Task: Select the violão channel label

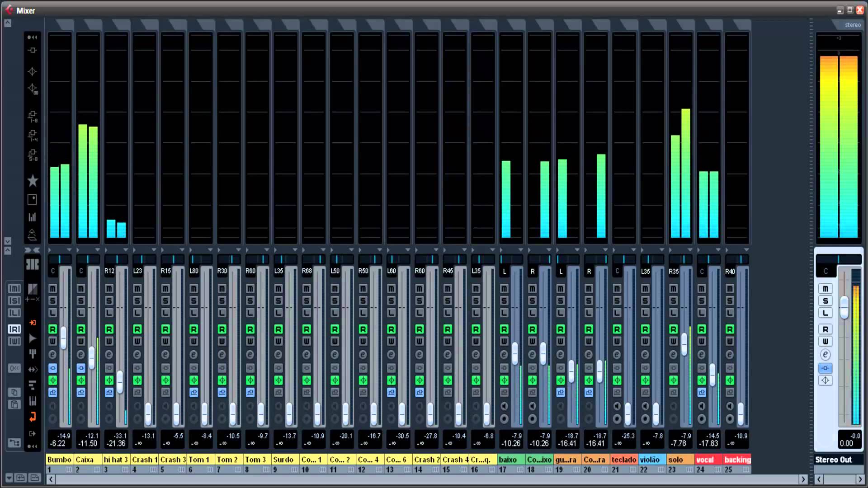Action: tap(652, 460)
